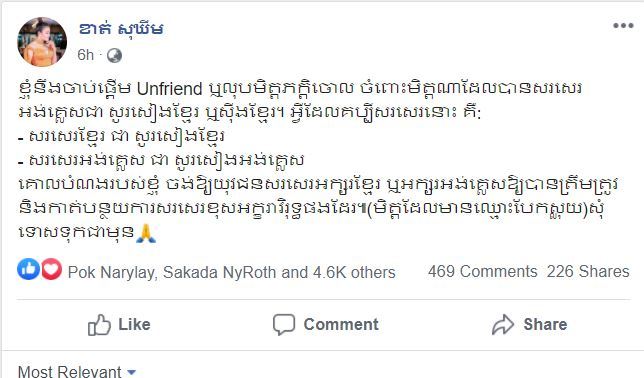Screen dimensions: 644x378
Task: Expand the Most Relevant comment sorting dropdown
Action: tap(76, 371)
